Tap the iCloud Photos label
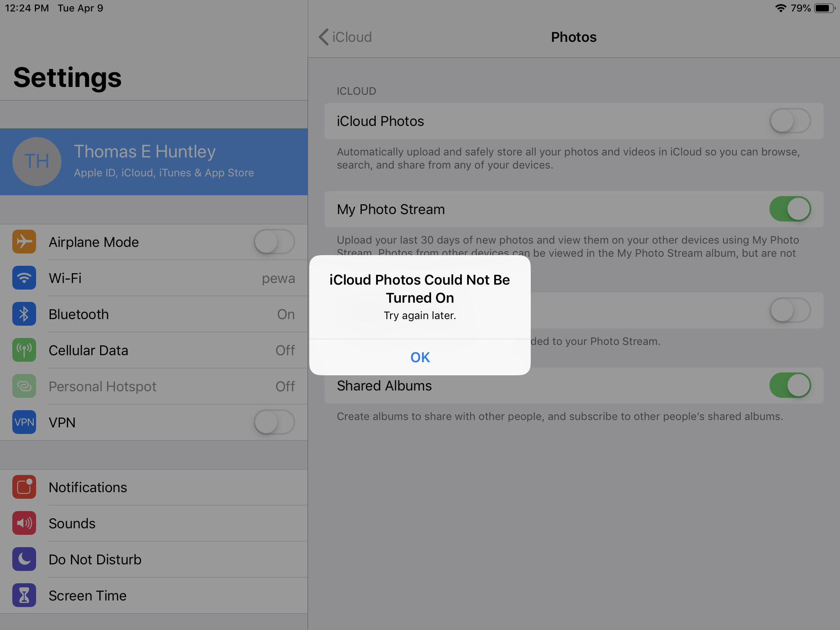The image size is (840, 630). coord(380,121)
